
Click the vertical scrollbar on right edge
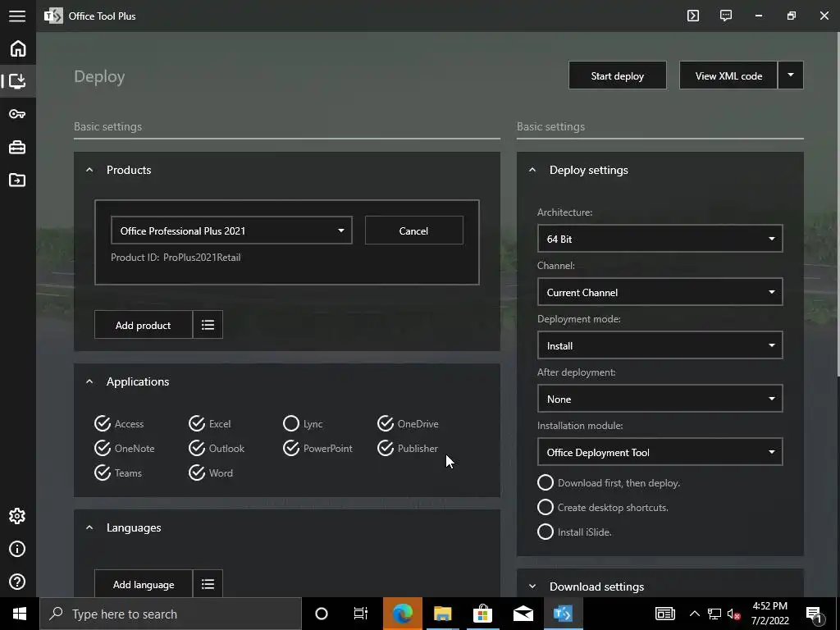click(838, 203)
